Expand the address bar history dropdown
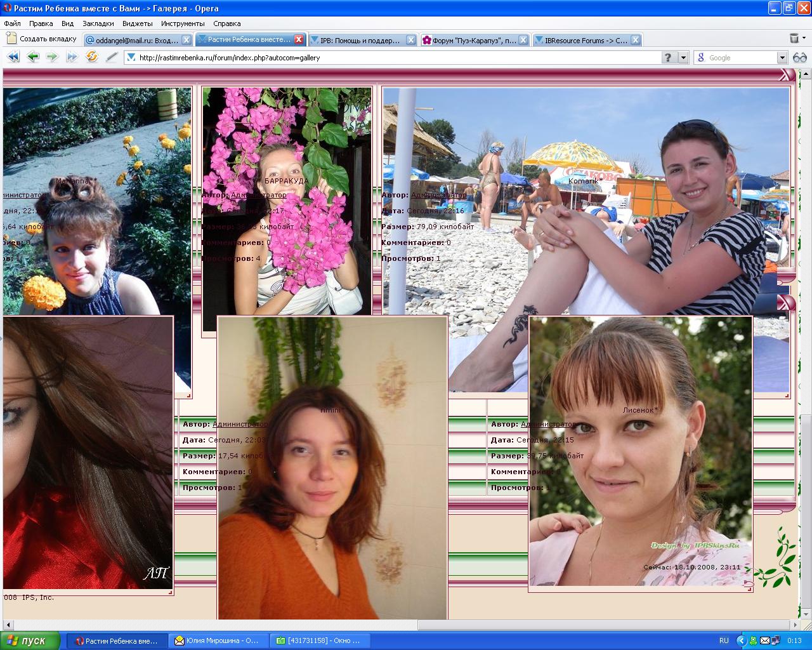 (683, 58)
